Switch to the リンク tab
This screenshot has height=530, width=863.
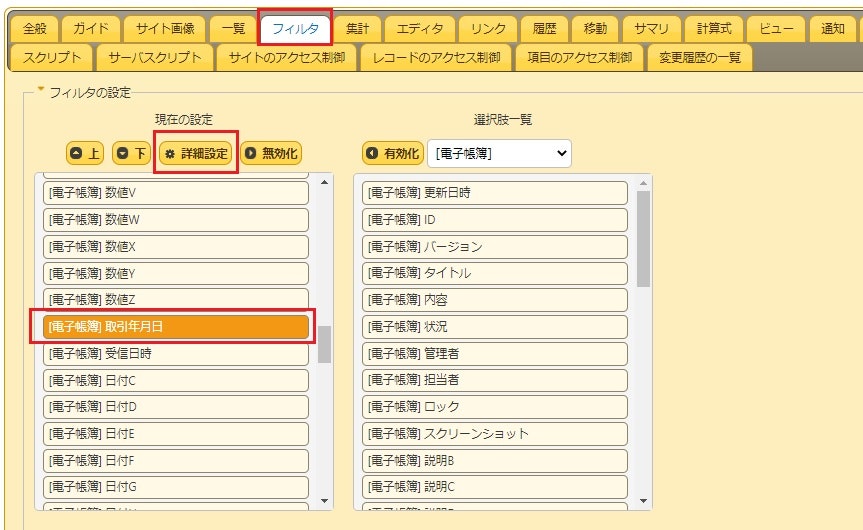(488, 29)
